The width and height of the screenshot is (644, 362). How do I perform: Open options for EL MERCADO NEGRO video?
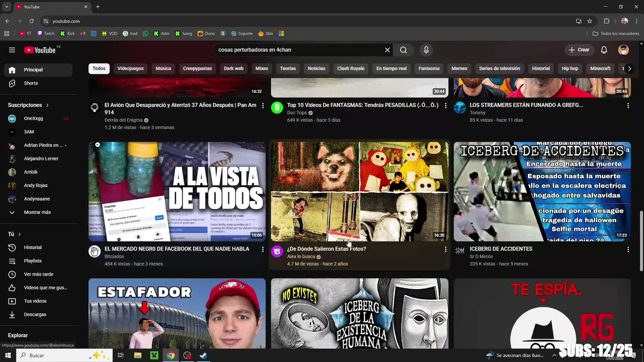[263, 249]
